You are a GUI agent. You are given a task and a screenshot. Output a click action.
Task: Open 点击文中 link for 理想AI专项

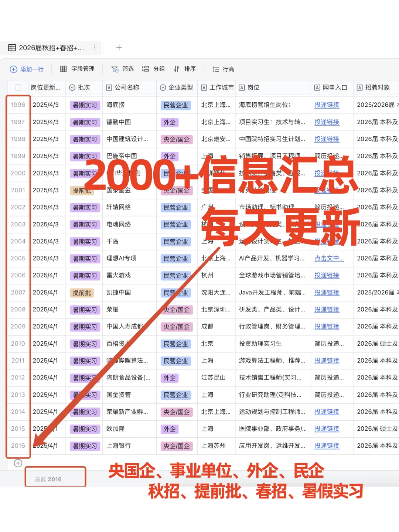click(329, 258)
